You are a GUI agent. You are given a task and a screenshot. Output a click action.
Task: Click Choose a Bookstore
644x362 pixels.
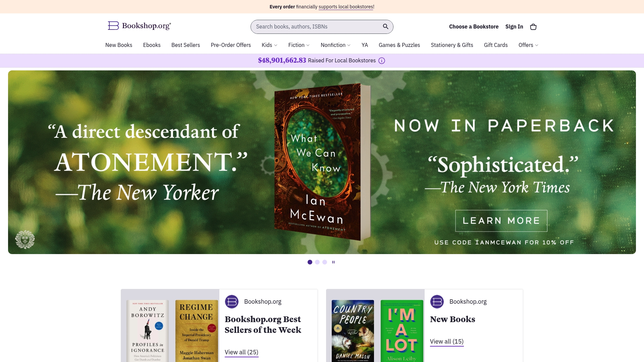[474, 26]
